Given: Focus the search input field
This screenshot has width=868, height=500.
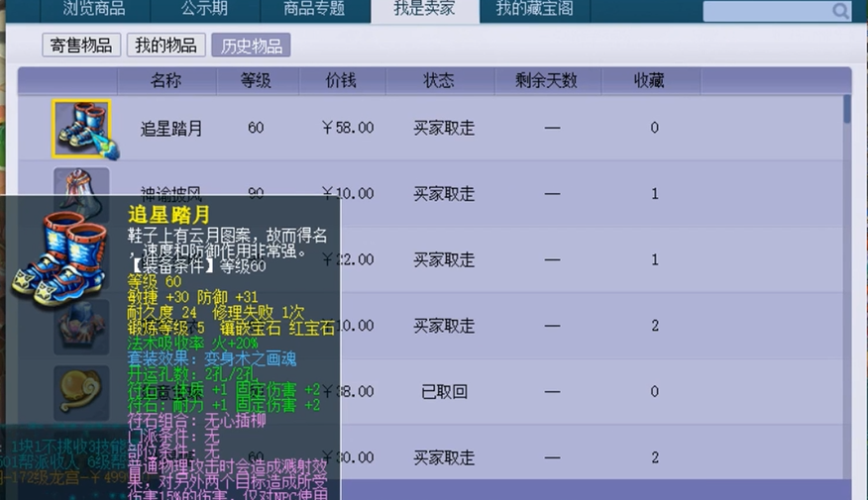Looking at the screenshot, I should pyautogui.click(x=767, y=11).
